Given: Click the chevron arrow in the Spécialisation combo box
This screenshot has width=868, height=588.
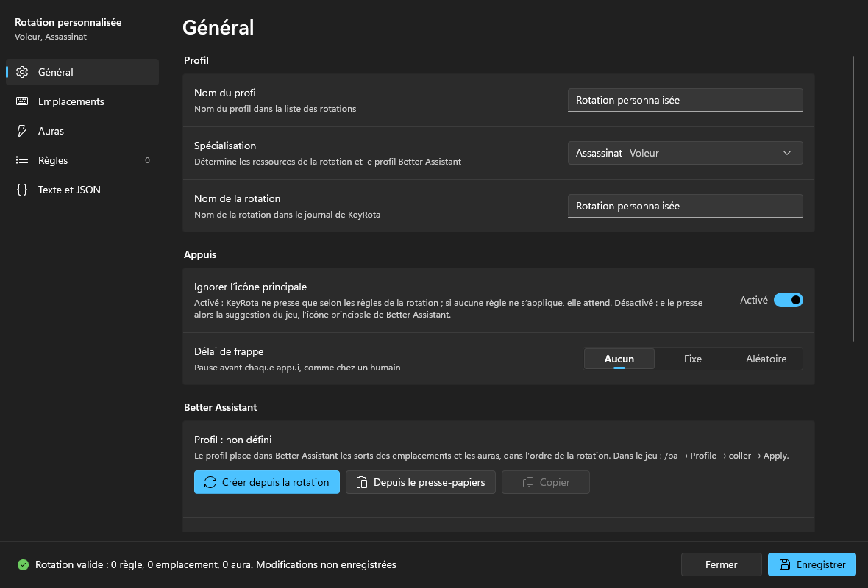Looking at the screenshot, I should click(787, 153).
